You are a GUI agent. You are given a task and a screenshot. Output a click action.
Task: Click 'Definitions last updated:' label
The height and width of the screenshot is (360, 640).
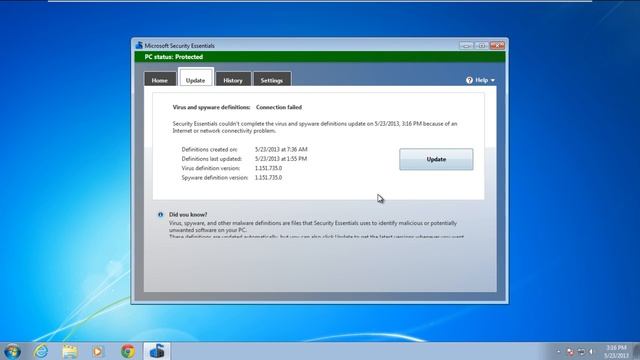pos(211,159)
